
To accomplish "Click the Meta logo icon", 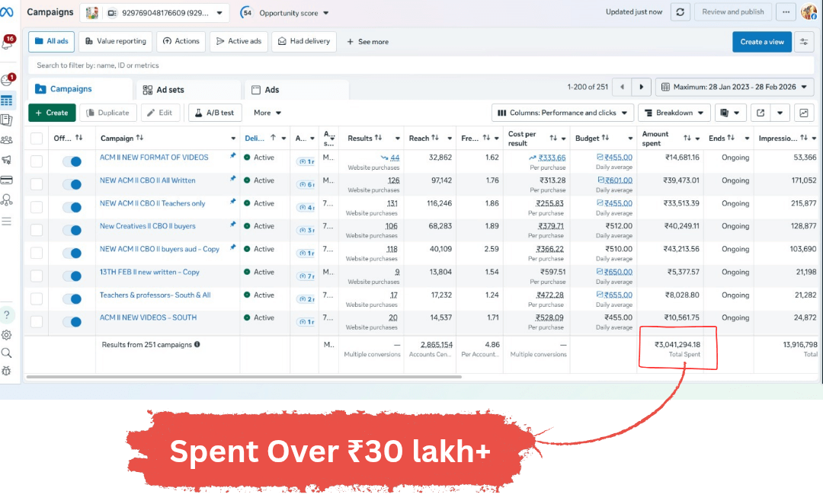I will point(7,11).
